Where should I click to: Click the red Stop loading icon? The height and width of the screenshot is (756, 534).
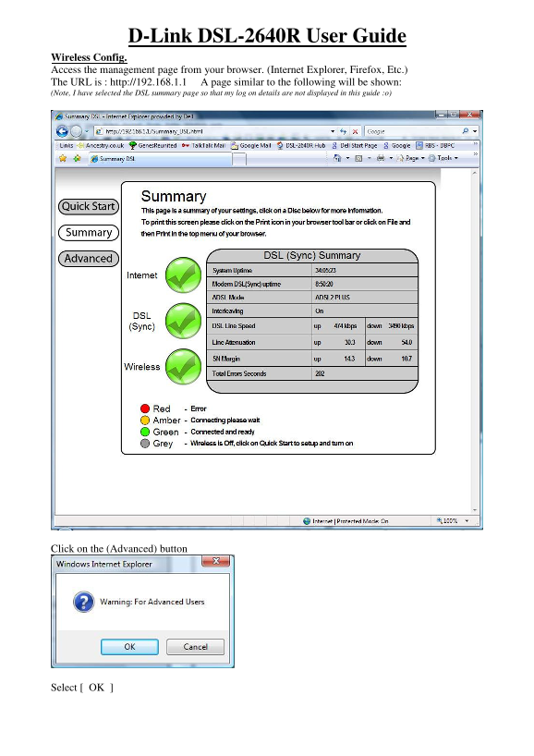355,131
